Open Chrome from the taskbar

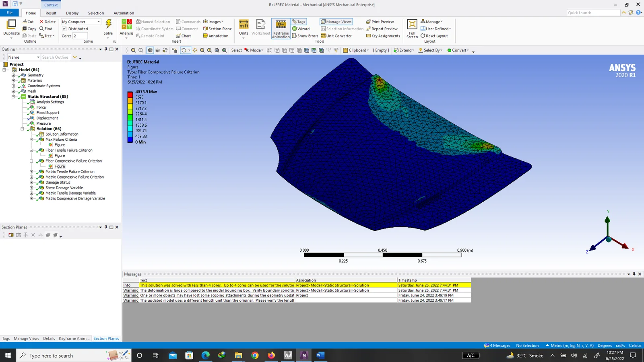pos(255,355)
